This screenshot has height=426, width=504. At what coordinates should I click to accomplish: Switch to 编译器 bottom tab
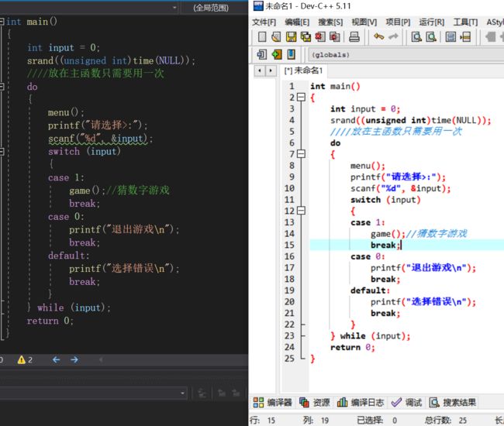pos(272,402)
